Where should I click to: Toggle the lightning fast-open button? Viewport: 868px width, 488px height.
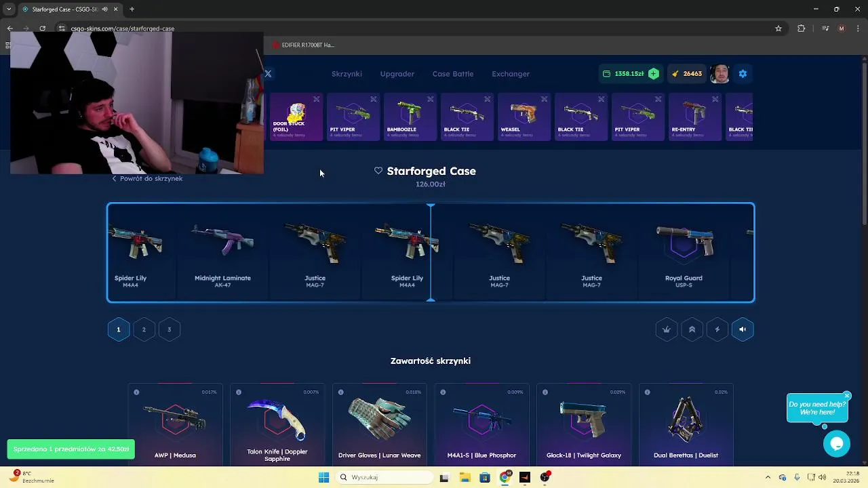[x=717, y=329]
